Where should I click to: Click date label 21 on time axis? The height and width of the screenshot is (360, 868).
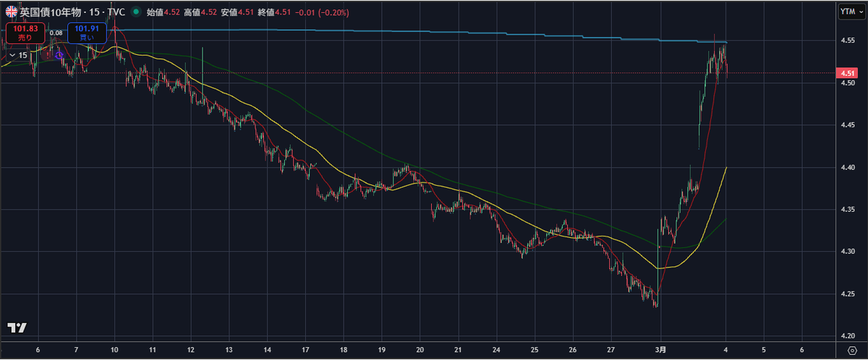(x=458, y=349)
